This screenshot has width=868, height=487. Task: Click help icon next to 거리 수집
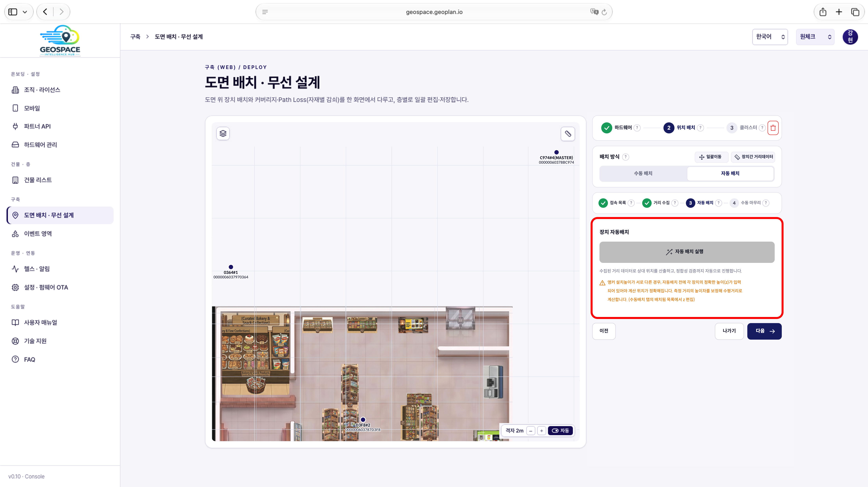[675, 203]
